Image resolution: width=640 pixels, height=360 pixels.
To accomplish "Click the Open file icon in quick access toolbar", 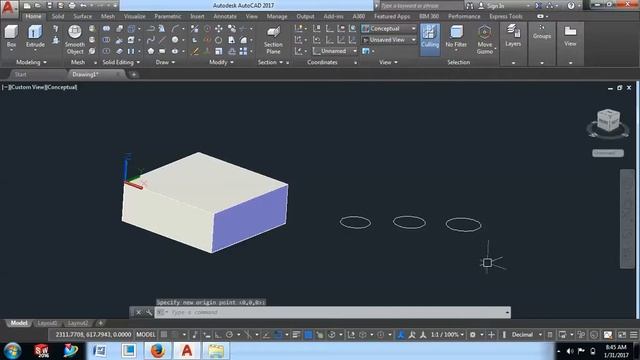I will (38, 6).
